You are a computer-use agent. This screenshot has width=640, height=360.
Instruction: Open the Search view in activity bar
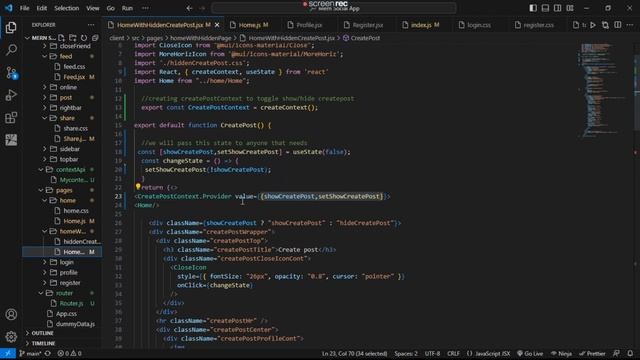(11, 50)
